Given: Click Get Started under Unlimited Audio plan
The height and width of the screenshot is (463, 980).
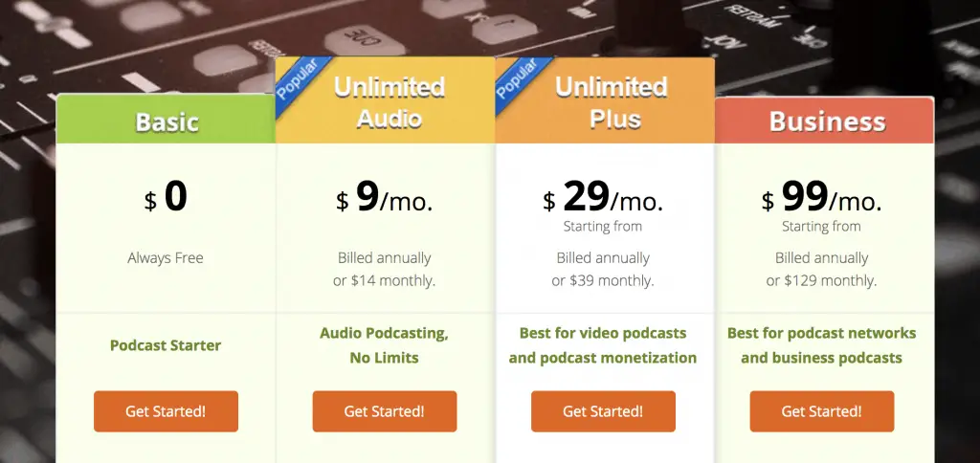Looking at the screenshot, I should [385, 411].
